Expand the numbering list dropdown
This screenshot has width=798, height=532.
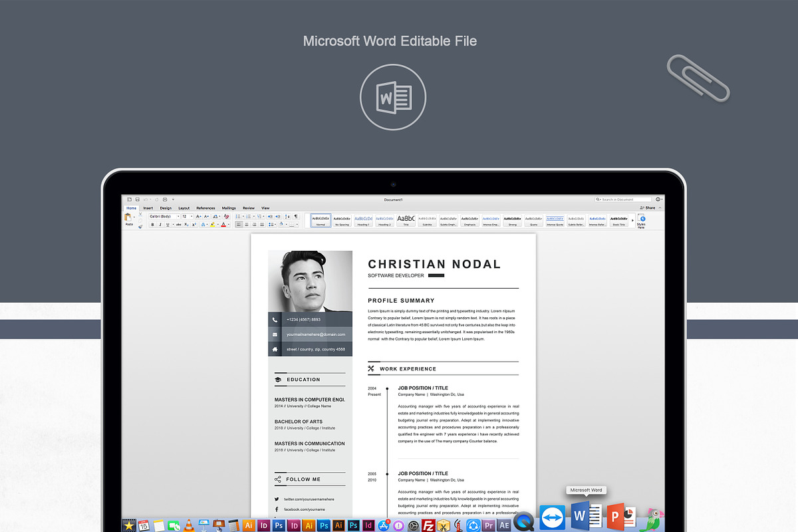tap(254, 217)
